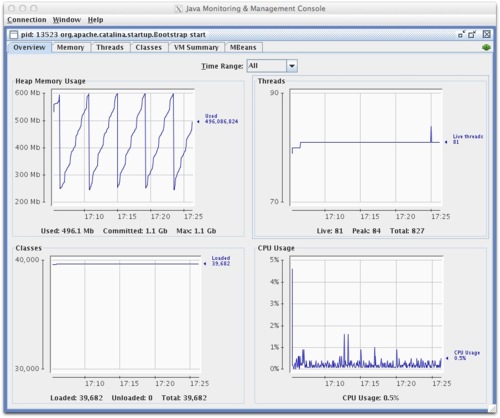Viewport: 500px width, 418px height.
Task: Click the Classes panel title
Action: [x=29, y=248]
